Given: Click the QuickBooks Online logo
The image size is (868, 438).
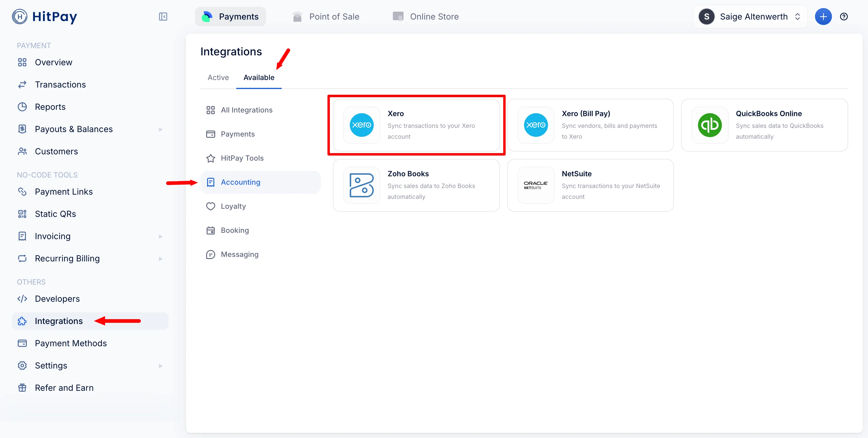Looking at the screenshot, I should 710,125.
